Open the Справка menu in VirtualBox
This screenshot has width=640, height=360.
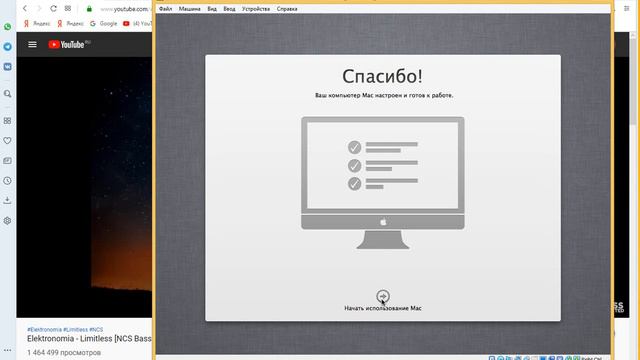coord(287,9)
